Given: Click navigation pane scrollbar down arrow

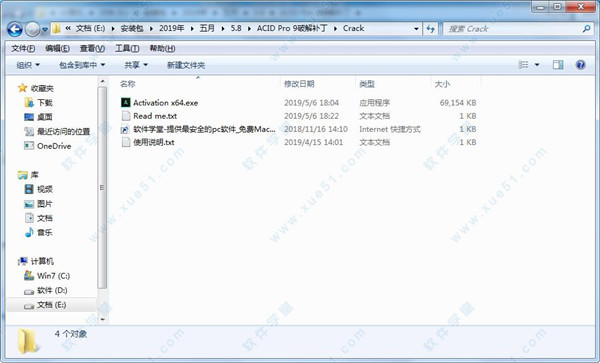Looking at the screenshot, I should click(102, 320).
